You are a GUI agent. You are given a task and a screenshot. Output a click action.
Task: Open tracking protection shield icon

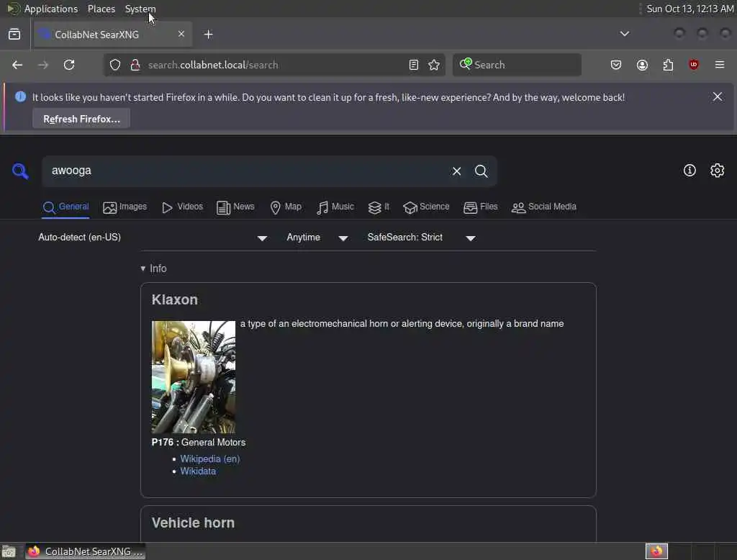[x=115, y=65]
